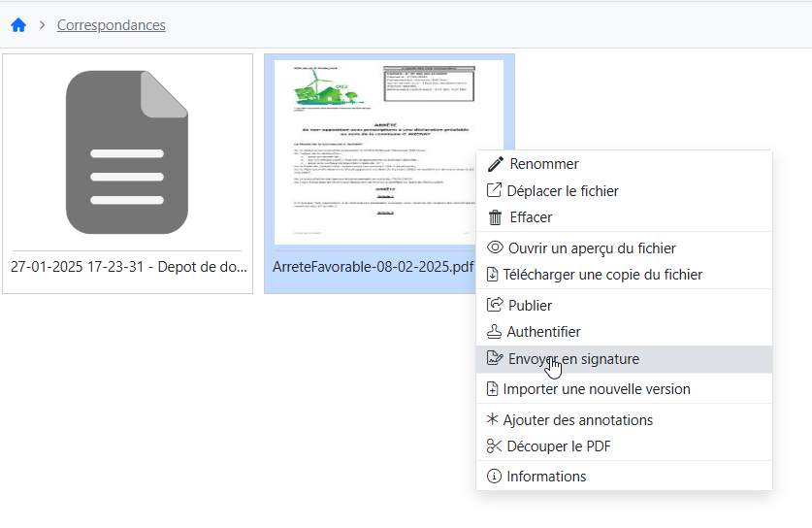
Task: Select Ajouter des annotations menu entry
Action: (577, 420)
